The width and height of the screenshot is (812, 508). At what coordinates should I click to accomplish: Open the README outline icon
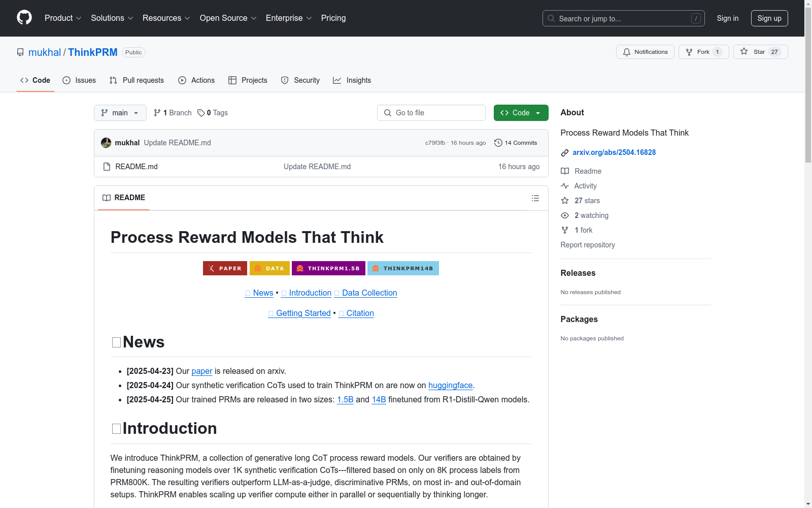point(535,198)
